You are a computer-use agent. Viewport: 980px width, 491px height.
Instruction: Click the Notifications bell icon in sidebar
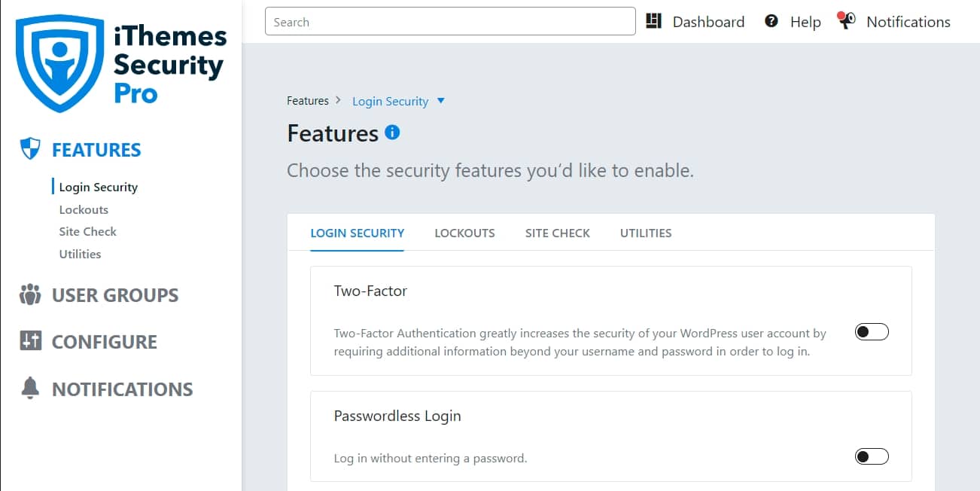30,389
